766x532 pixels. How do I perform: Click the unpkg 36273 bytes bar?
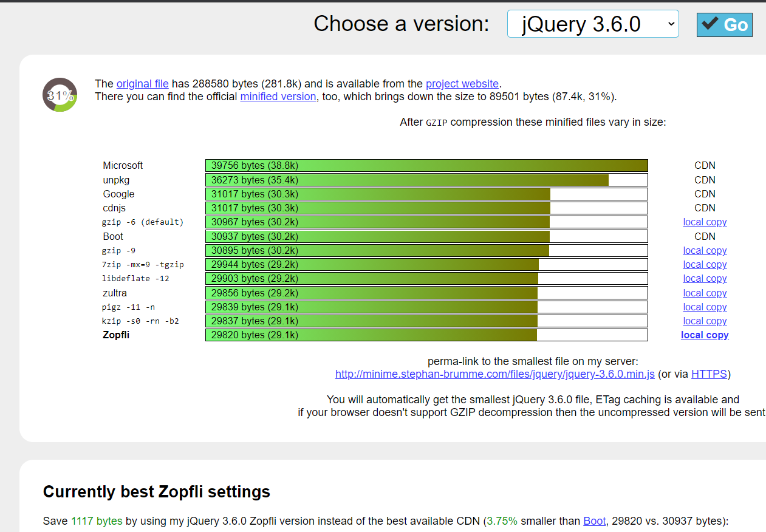(x=426, y=180)
